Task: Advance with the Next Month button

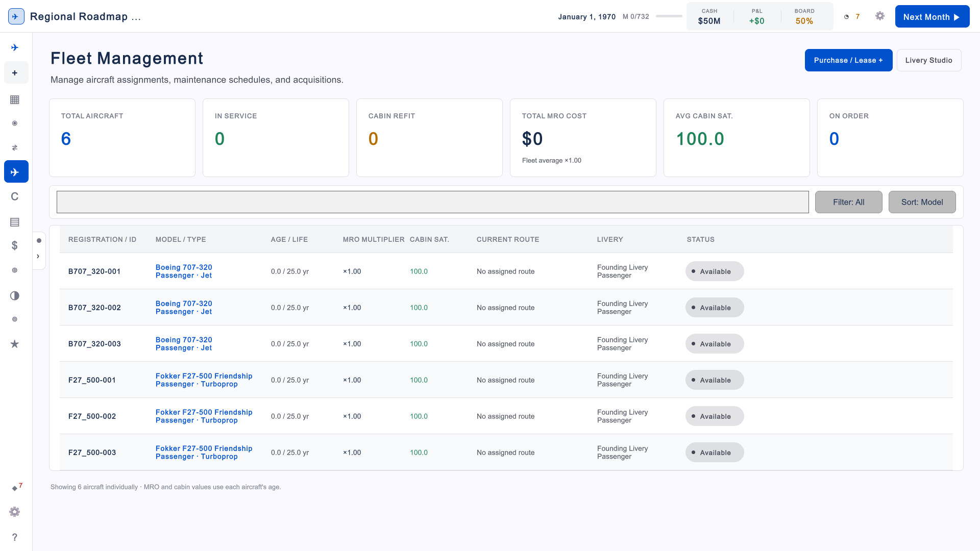Action: tap(932, 16)
